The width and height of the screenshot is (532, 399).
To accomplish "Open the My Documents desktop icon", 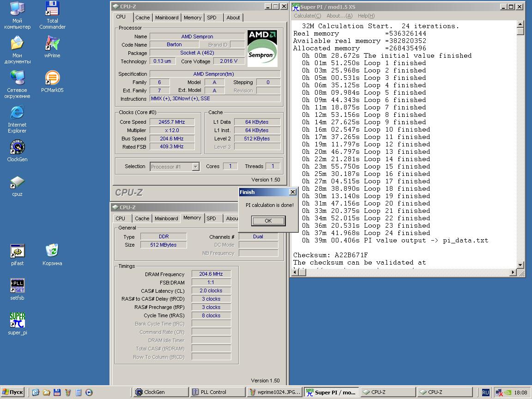I will coord(17,50).
